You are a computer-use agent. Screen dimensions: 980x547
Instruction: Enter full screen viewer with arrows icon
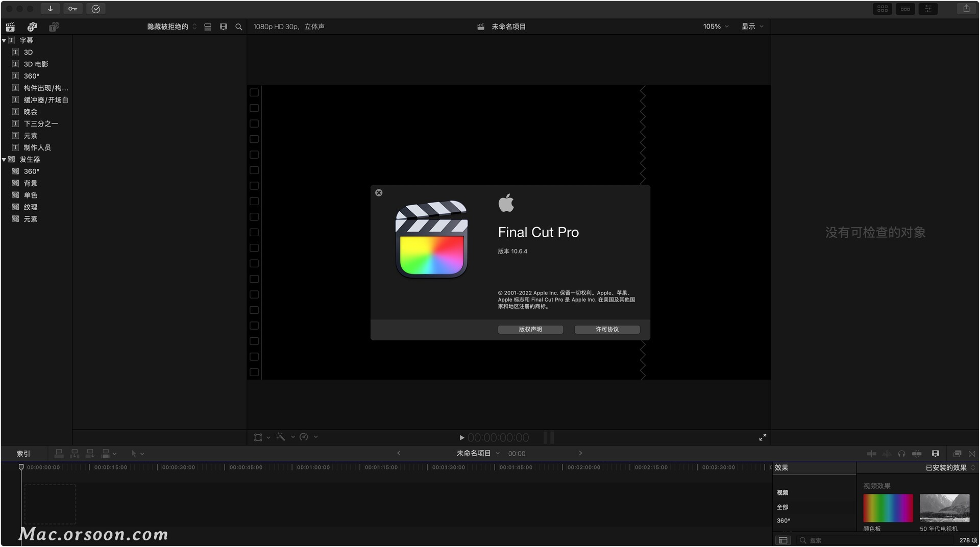click(x=763, y=437)
